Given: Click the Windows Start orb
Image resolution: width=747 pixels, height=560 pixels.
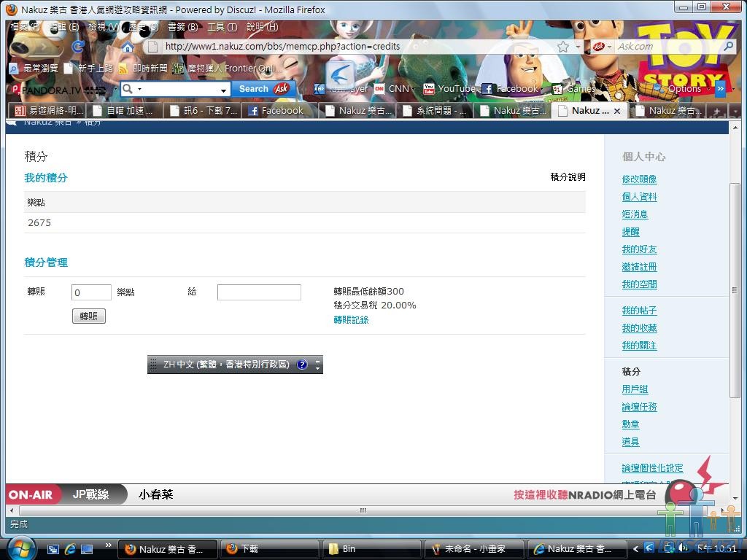Looking at the screenshot, I should [20, 548].
